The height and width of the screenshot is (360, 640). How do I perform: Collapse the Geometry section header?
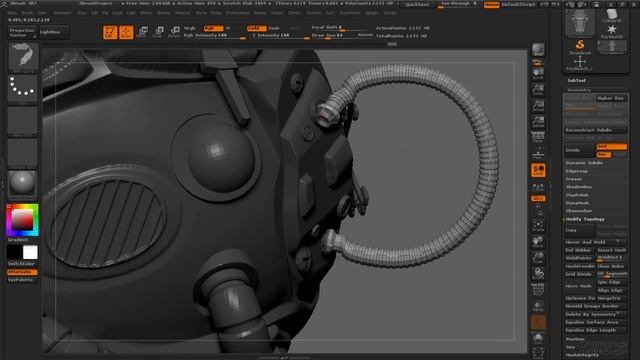(579, 90)
